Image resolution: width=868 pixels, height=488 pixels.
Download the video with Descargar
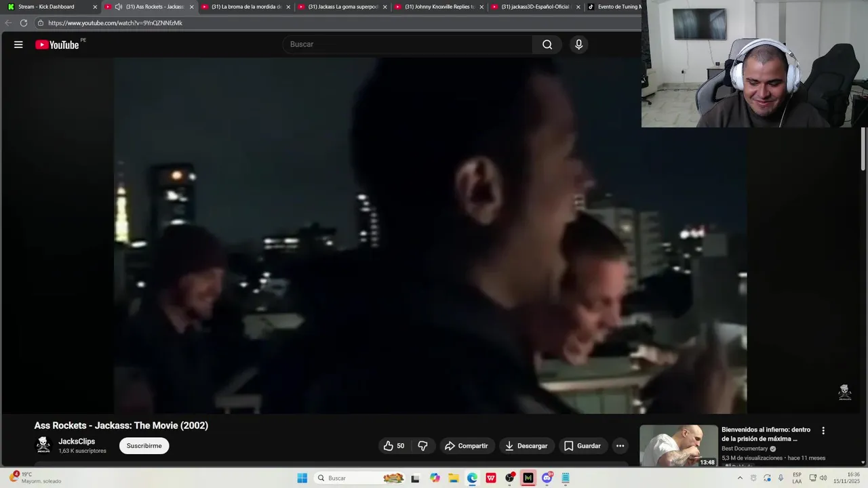[526, 446]
